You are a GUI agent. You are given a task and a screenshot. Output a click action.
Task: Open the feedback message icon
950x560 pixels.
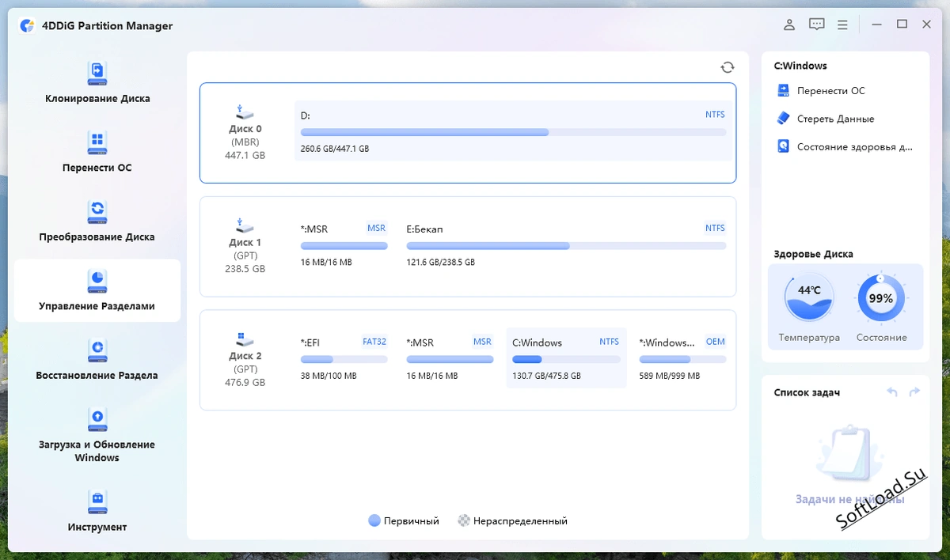[x=817, y=25]
